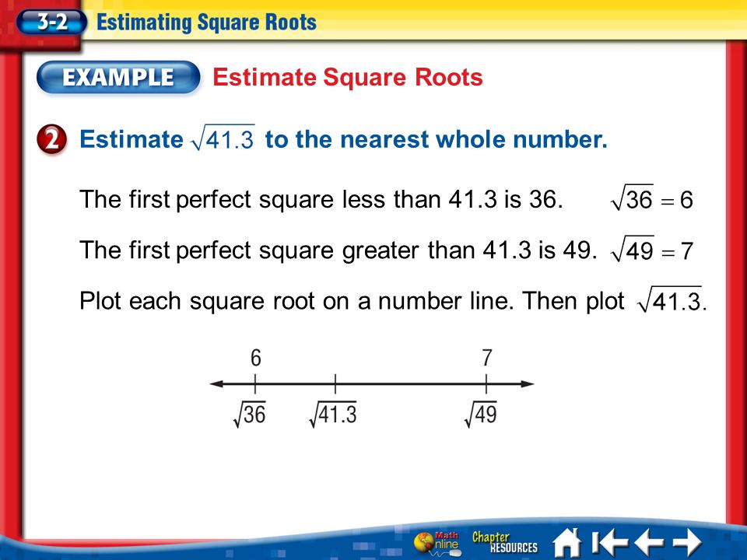Go to the home slide icon

coord(567,542)
